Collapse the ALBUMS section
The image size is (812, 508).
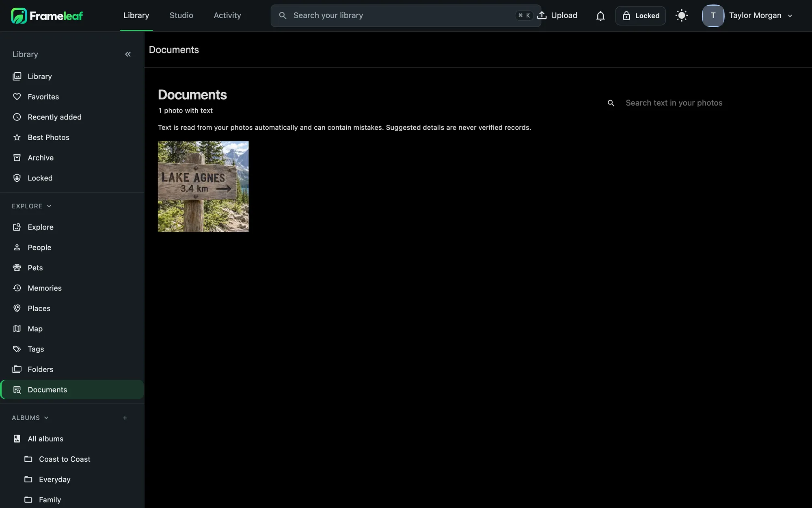pos(30,418)
